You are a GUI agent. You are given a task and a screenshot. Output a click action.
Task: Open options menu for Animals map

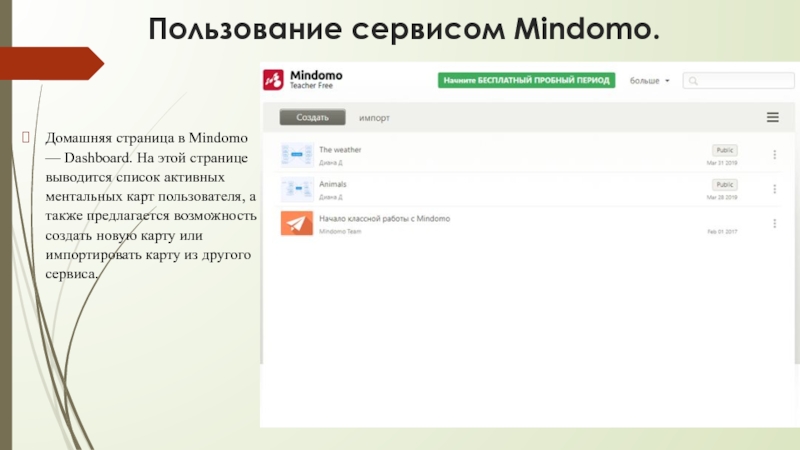tap(774, 189)
